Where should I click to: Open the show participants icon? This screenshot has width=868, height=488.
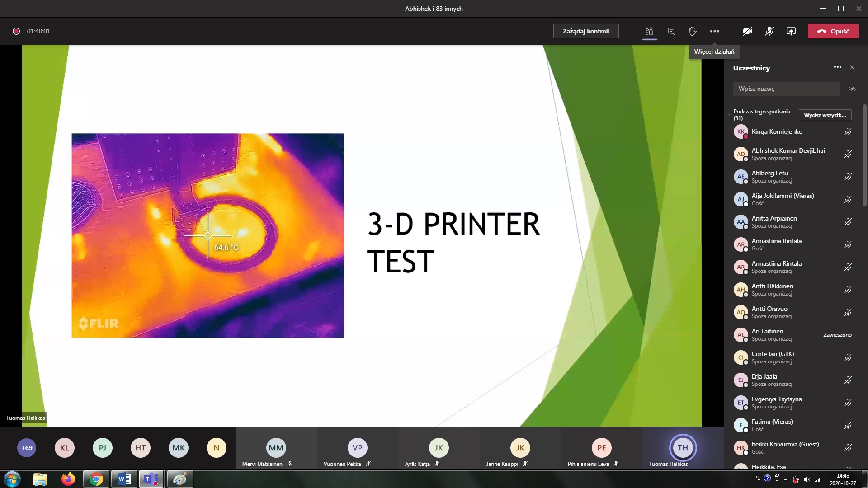pyautogui.click(x=650, y=31)
